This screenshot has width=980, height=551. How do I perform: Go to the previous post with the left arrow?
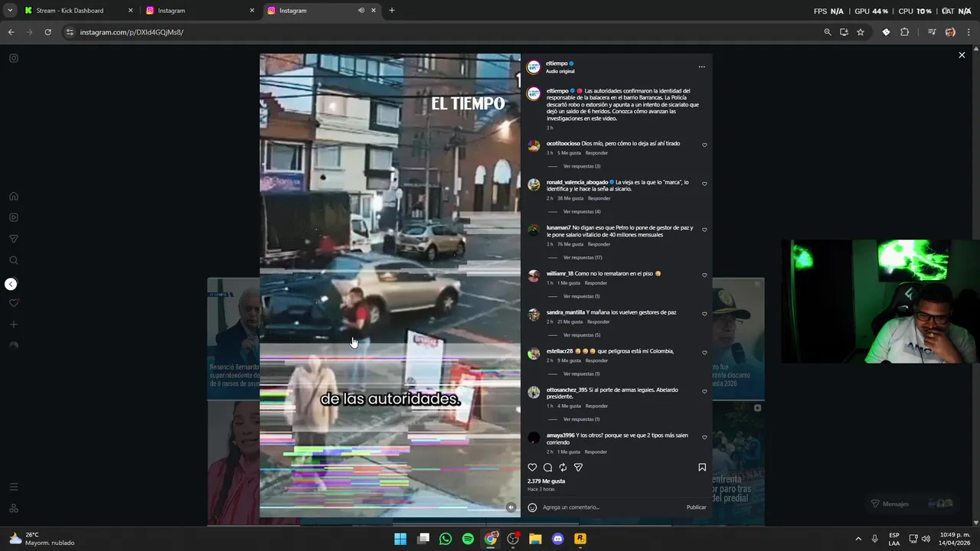click(11, 284)
